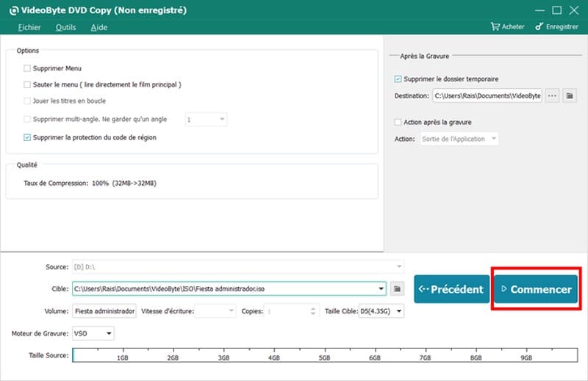Image resolution: width=588 pixels, height=381 pixels.
Task: Click the Copies stepper arrows
Action: pos(313,311)
